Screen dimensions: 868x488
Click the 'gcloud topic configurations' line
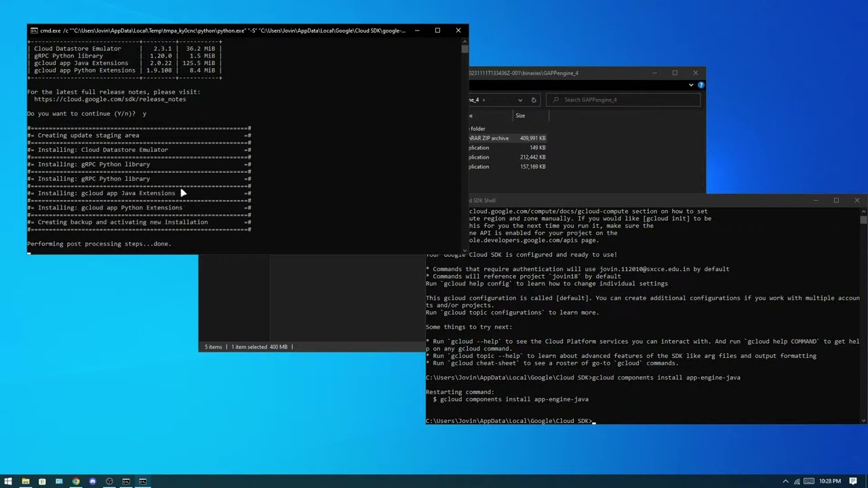pos(512,312)
